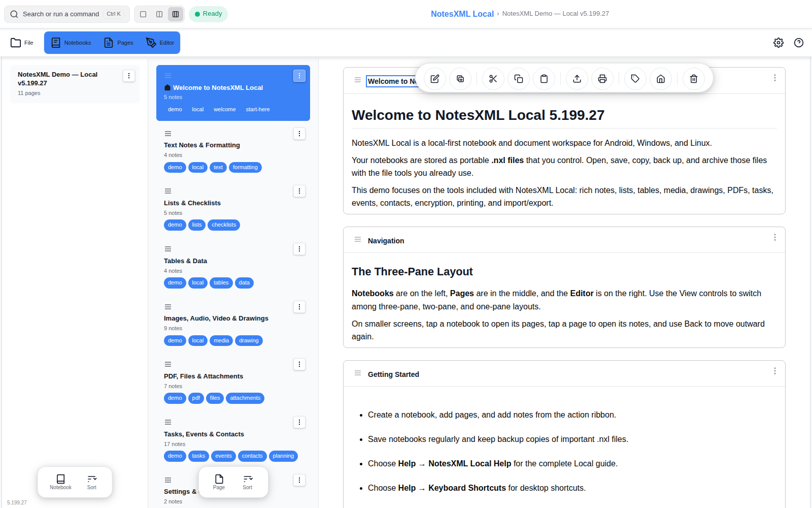Click drag handle of Lists & Checklists page
812x508 pixels.
pyautogui.click(x=168, y=191)
